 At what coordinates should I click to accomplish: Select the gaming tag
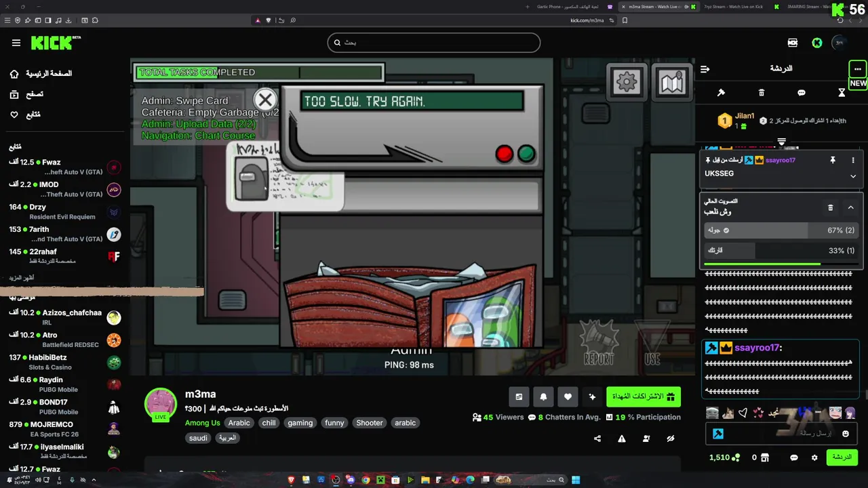[x=300, y=423]
